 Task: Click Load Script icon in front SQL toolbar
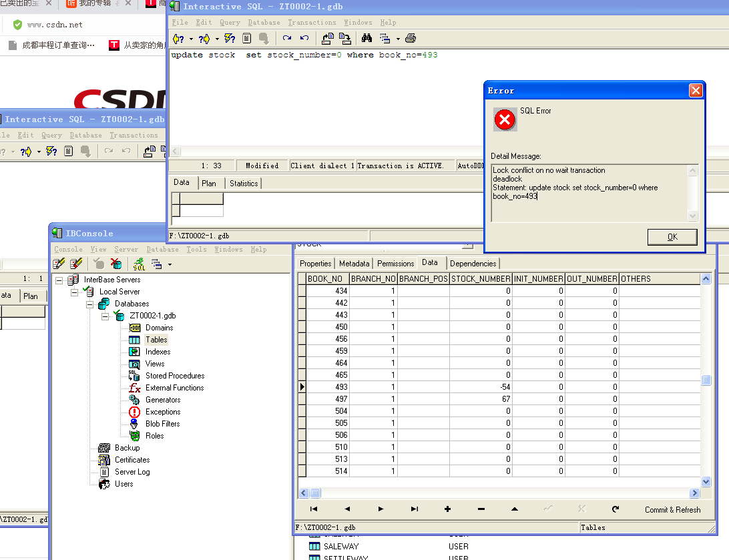tap(328, 39)
